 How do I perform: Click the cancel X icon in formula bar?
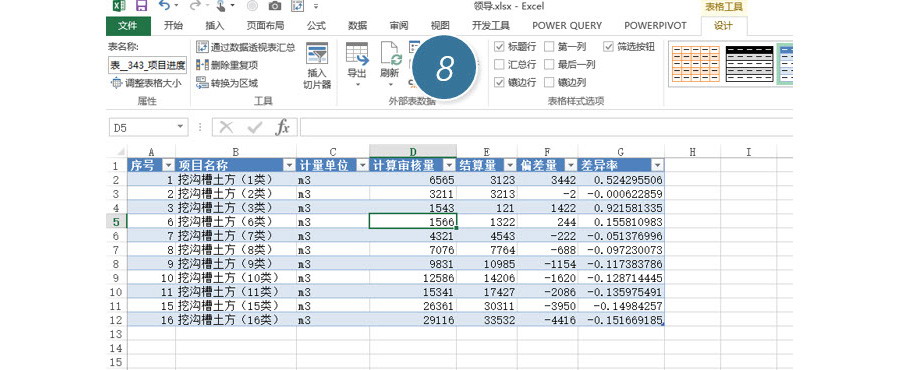pyautogui.click(x=226, y=127)
